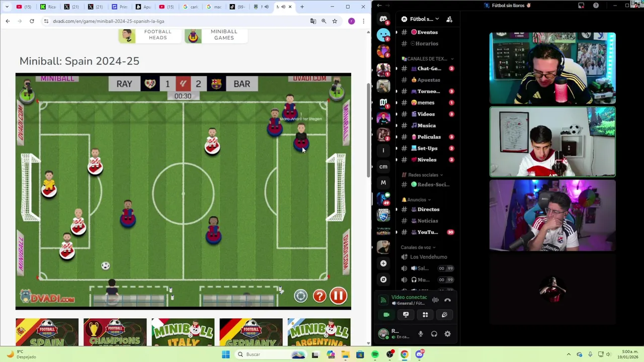
Task: Open the Directos channel
Action: point(427,209)
